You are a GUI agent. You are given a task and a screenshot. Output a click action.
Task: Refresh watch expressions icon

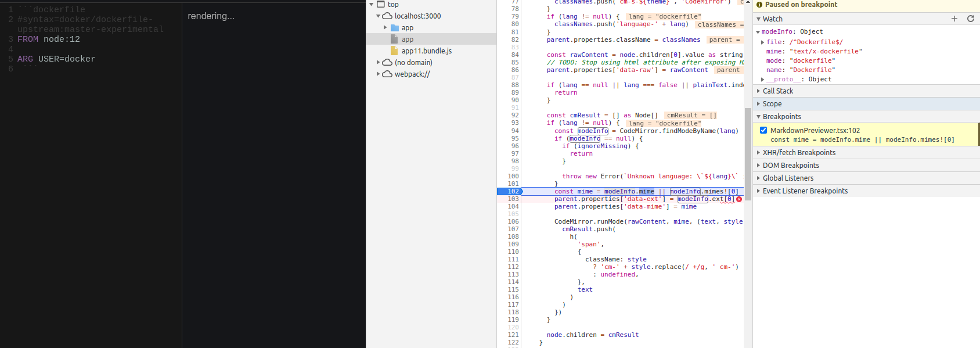[970, 19]
